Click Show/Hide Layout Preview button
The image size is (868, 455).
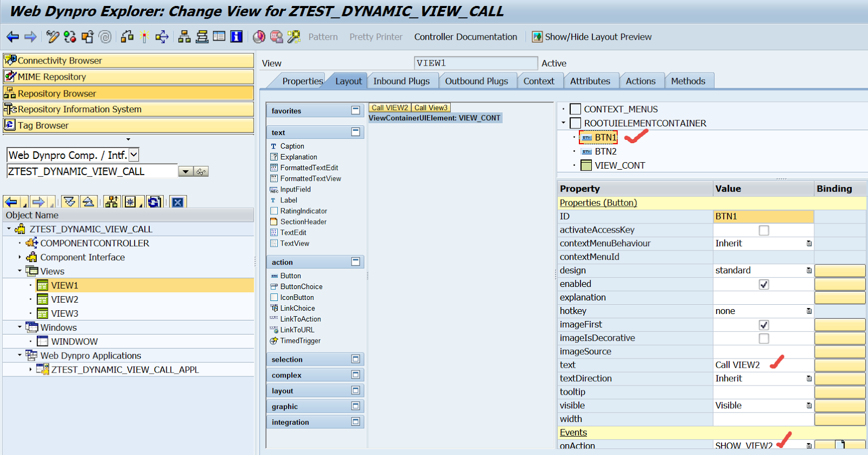592,37
